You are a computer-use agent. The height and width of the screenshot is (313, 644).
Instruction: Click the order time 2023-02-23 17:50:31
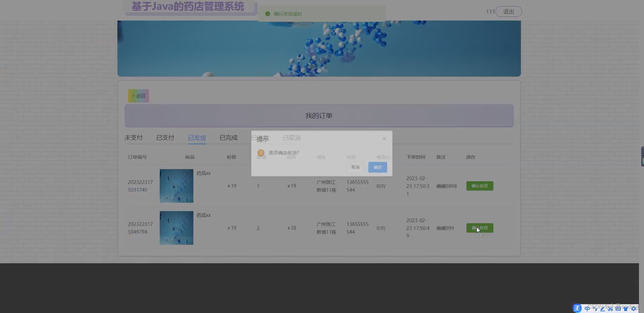(418, 186)
